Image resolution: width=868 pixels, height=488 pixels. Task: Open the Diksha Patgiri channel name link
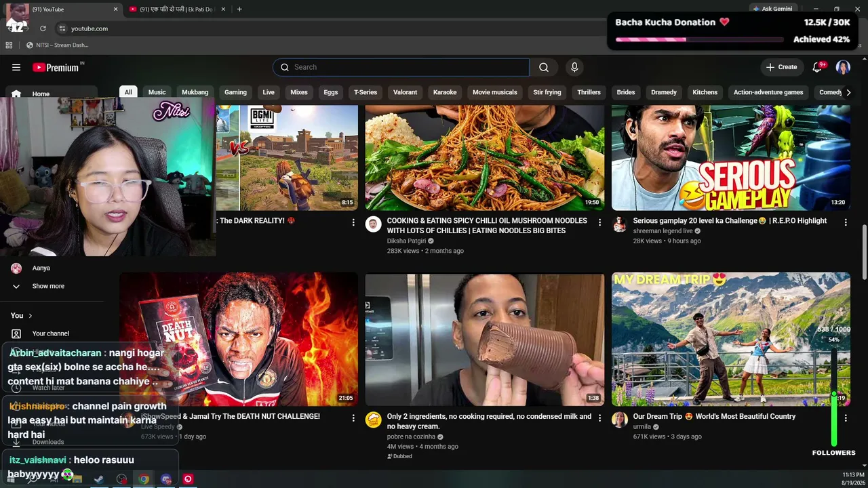406,241
